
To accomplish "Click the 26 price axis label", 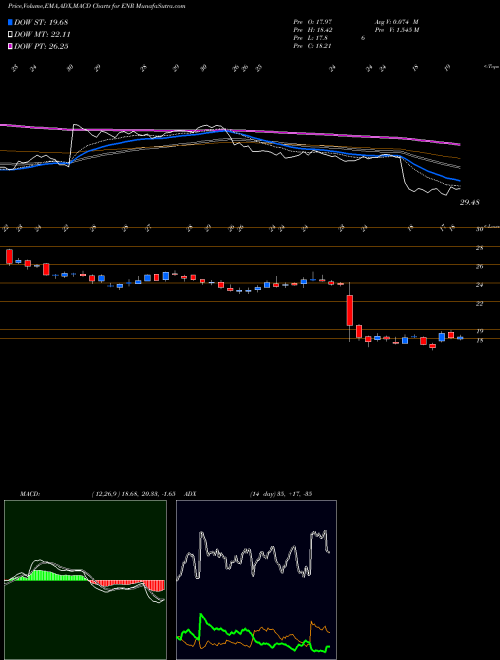I will (x=479, y=266).
